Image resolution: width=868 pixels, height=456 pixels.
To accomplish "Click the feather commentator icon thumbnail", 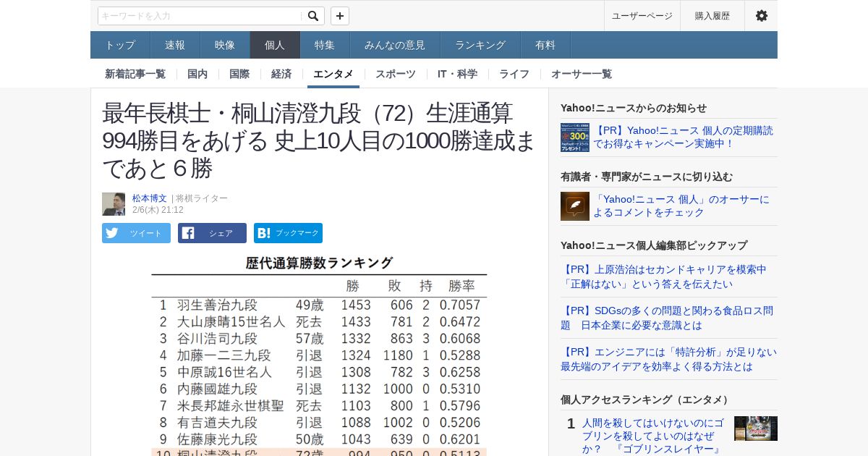I will pyautogui.click(x=574, y=206).
